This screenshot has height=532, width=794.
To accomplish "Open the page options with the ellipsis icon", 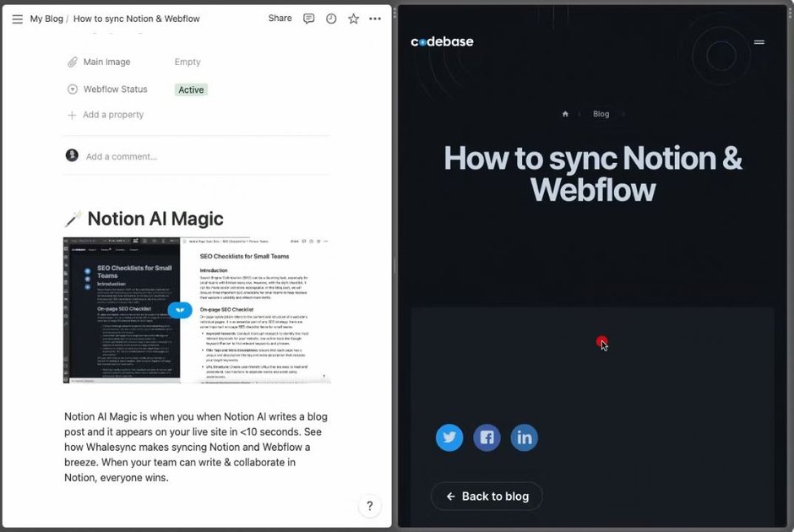I will [375, 18].
